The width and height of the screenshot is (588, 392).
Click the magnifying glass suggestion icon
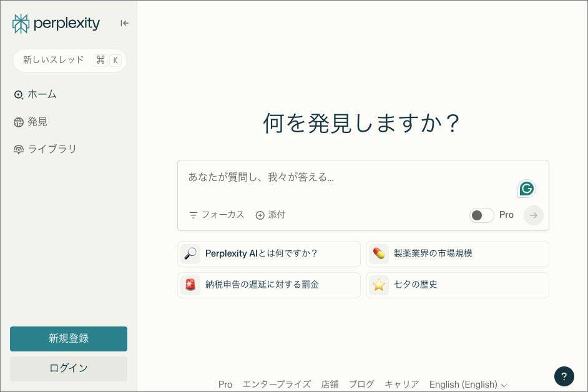coord(190,254)
